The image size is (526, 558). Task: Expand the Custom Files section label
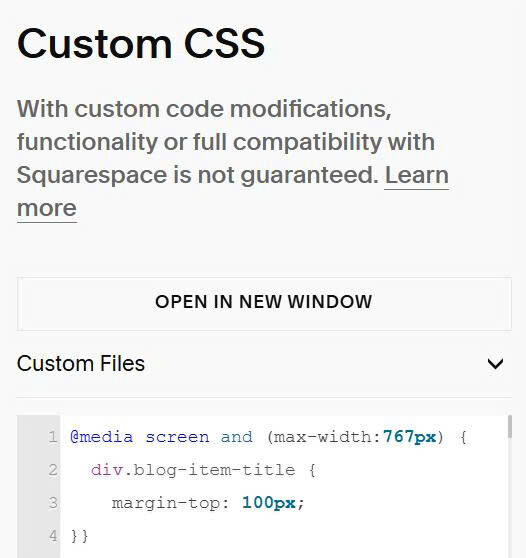81,363
